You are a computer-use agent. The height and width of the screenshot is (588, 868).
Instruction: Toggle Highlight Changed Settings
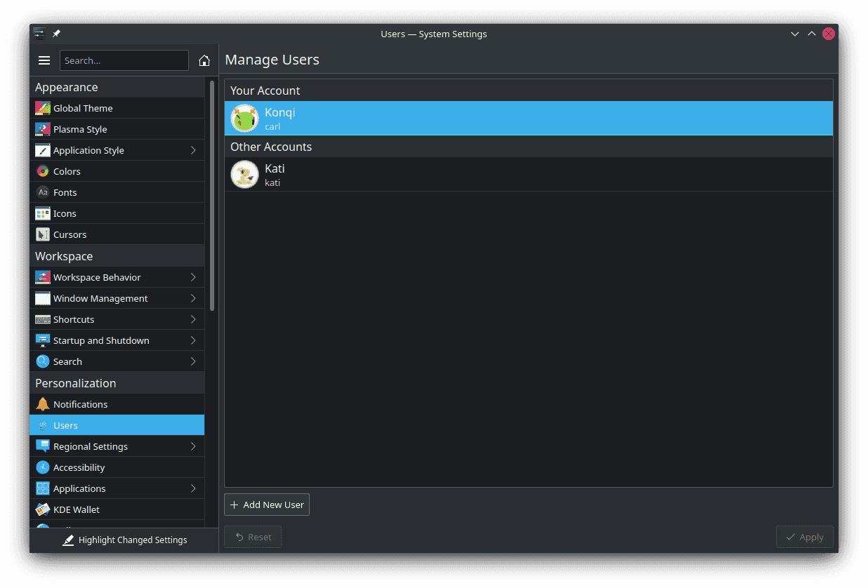125,540
